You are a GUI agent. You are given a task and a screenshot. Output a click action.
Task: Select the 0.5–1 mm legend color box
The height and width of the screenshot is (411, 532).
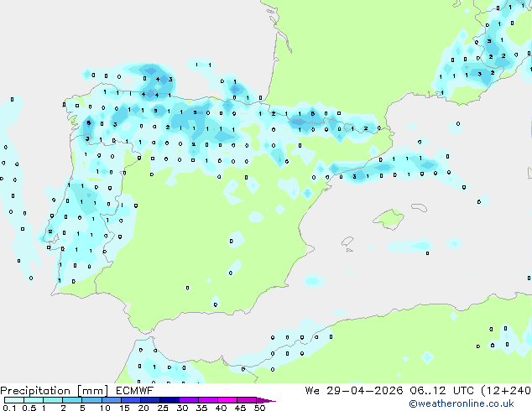point(34,400)
